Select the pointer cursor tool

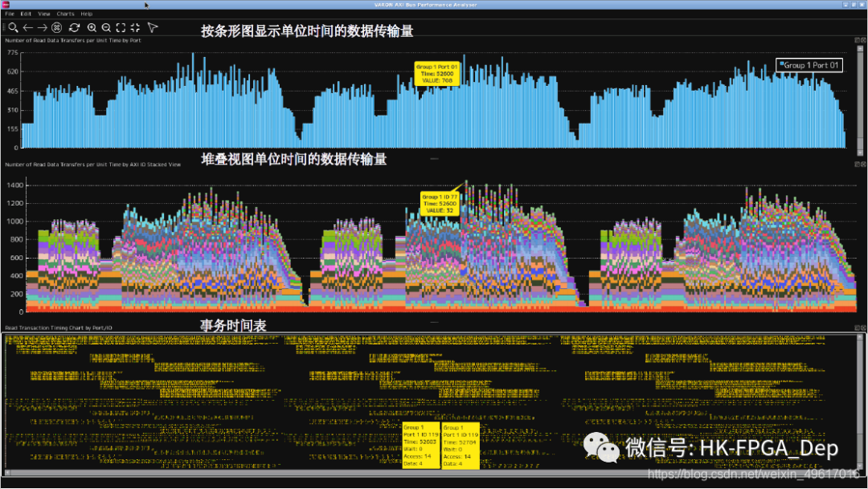pyautogui.click(x=152, y=27)
